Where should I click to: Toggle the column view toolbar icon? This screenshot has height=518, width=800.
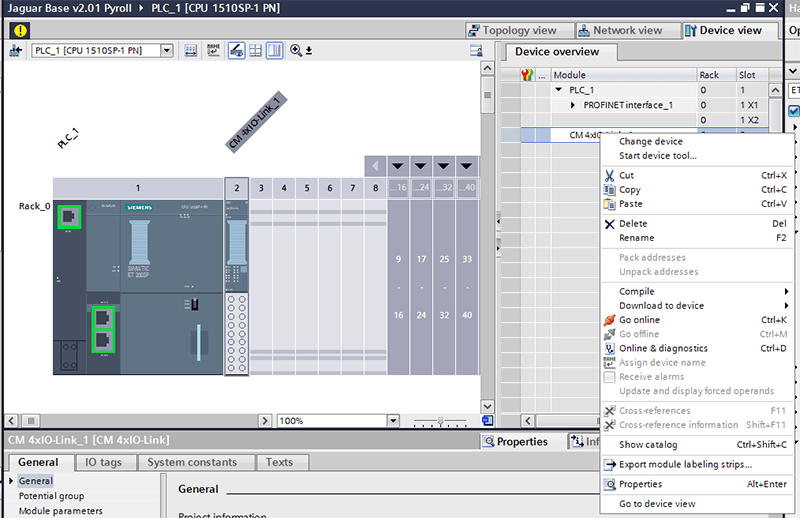pos(274,51)
